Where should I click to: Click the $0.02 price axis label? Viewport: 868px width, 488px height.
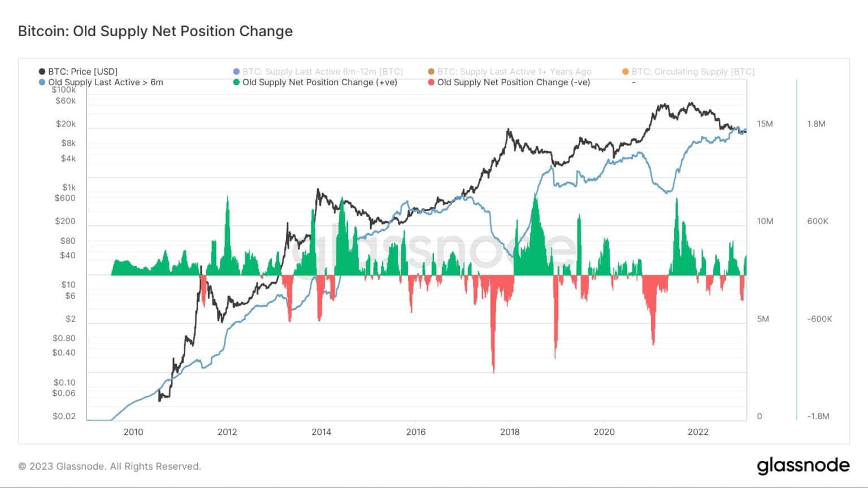click(64, 416)
